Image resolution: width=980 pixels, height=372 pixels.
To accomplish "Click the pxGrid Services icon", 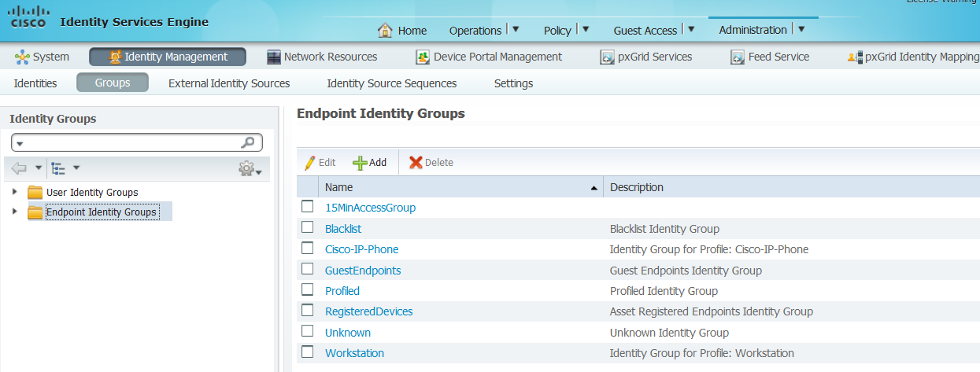I will (607, 57).
